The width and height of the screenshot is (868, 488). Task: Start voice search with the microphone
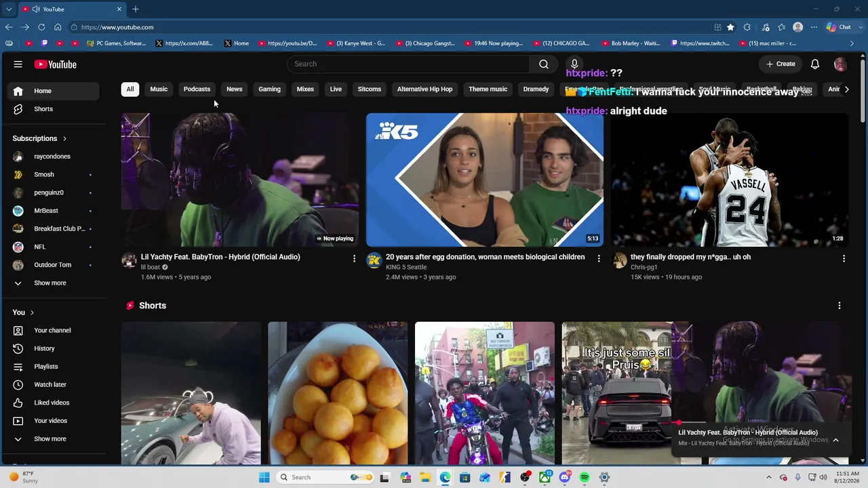(x=574, y=64)
